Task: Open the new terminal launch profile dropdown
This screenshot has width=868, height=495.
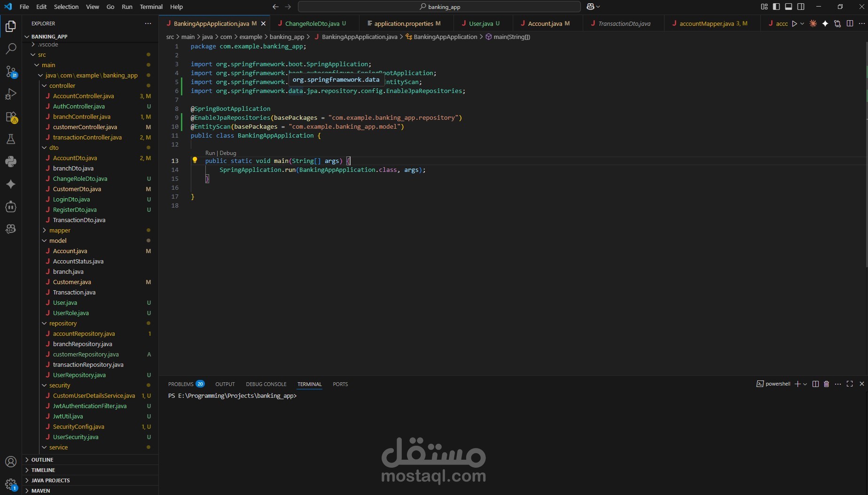Action: (x=805, y=384)
